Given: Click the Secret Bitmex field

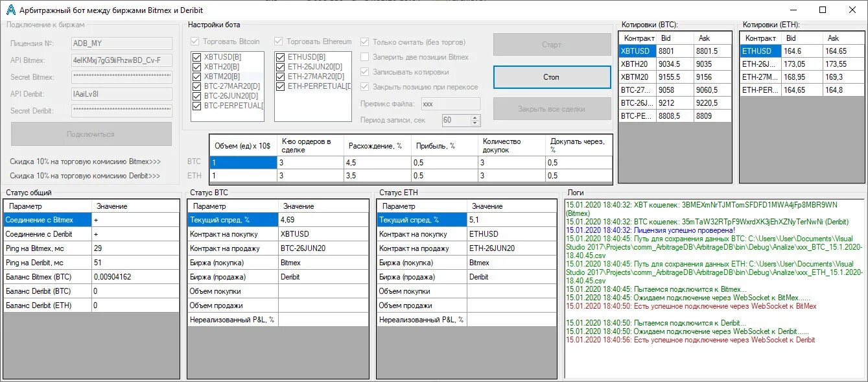Looking at the screenshot, I should coord(121,77).
